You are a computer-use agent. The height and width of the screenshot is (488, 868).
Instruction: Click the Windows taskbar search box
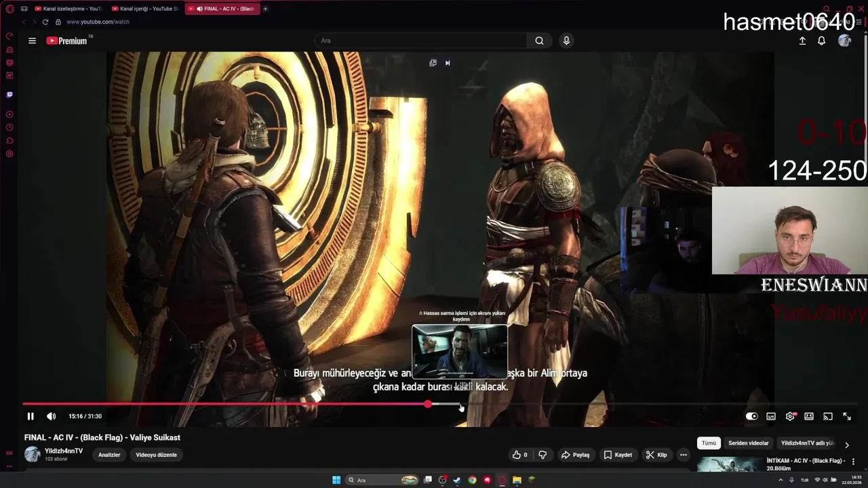click(x=382, y=480)
